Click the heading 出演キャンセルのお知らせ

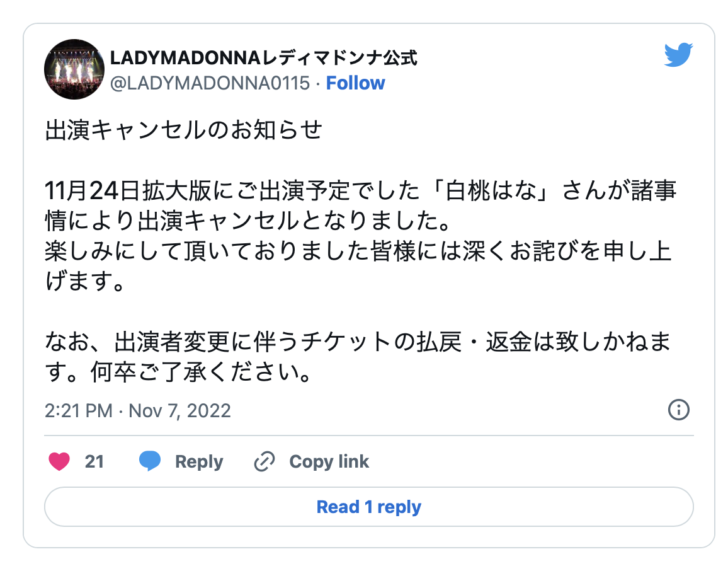pyautogui.click(x=183, y=130)
